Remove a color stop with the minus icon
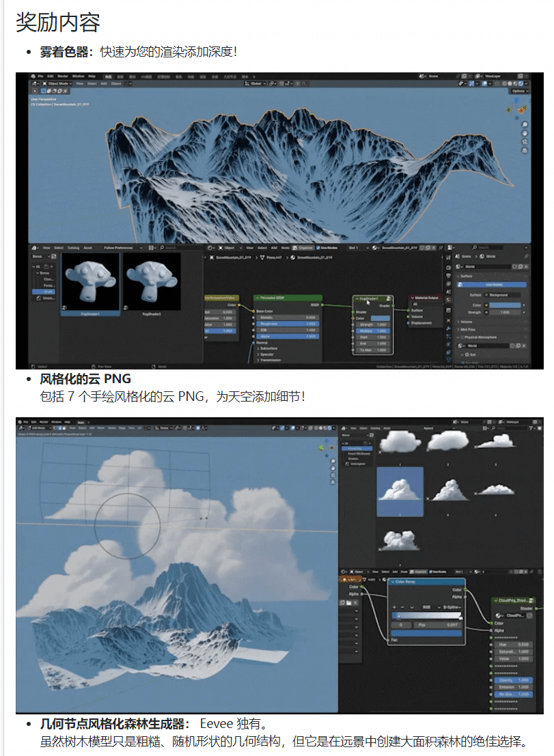 tap(402, 607)
